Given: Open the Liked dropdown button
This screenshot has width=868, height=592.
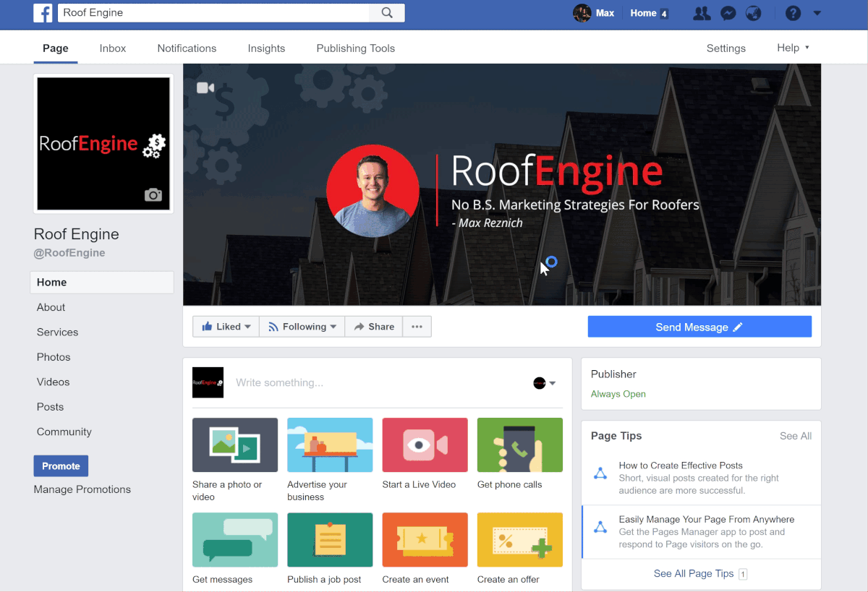Looking at the screenshot, I should [x=226, y=327].
